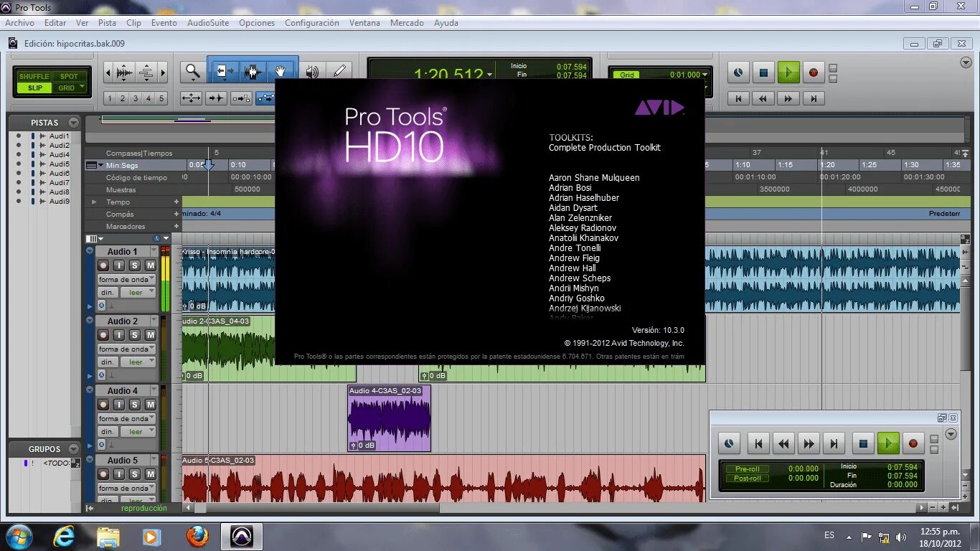Fast forward using top transport

788,98
